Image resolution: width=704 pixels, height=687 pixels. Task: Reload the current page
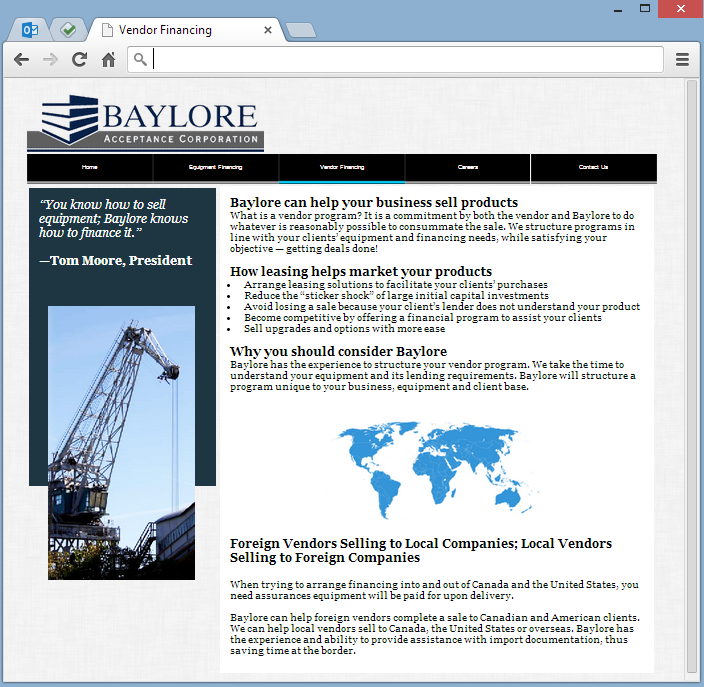coord(79,60)
